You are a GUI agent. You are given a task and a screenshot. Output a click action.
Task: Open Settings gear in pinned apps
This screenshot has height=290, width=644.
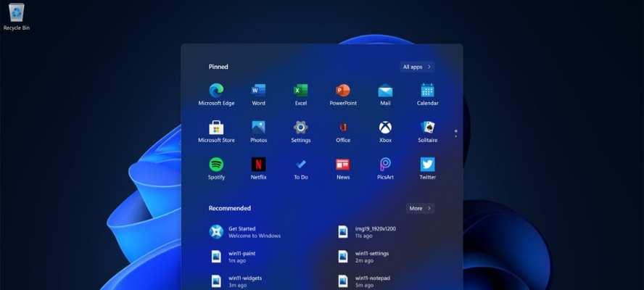301,131
